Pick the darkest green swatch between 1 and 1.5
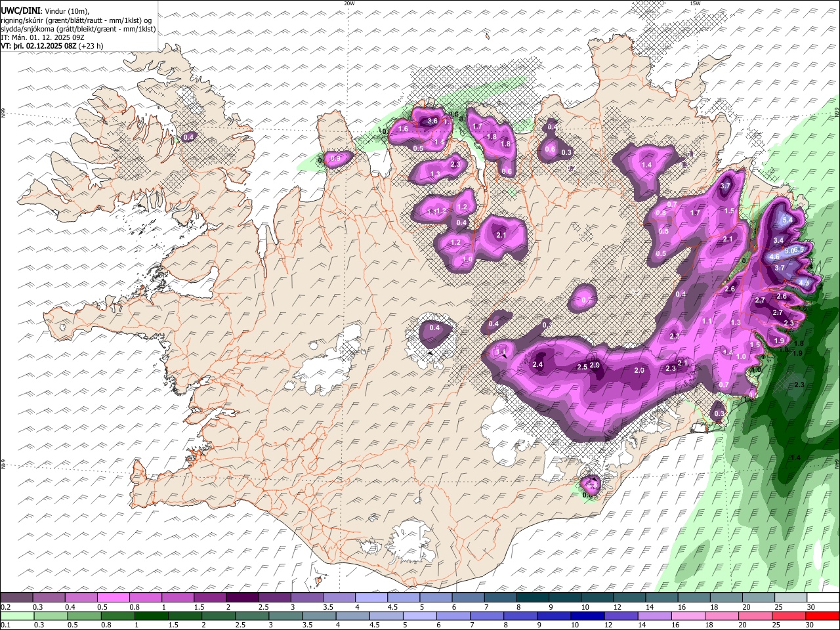 pos(151,616)
